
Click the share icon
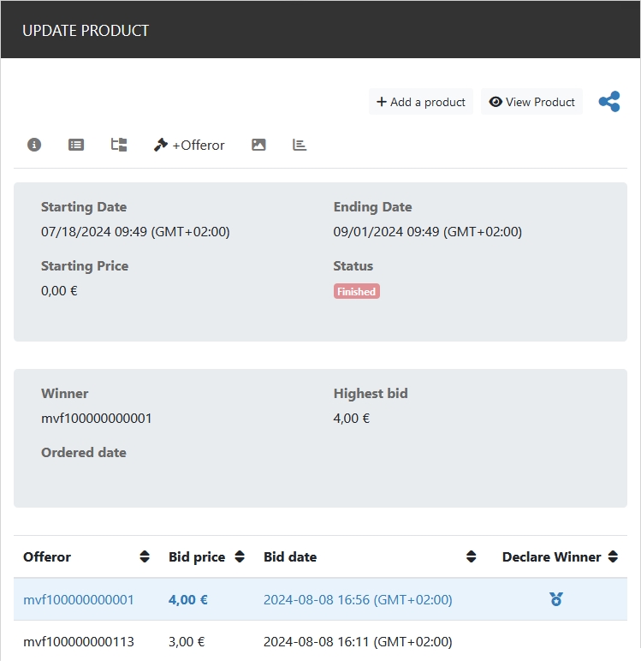[x=609, y=102]
